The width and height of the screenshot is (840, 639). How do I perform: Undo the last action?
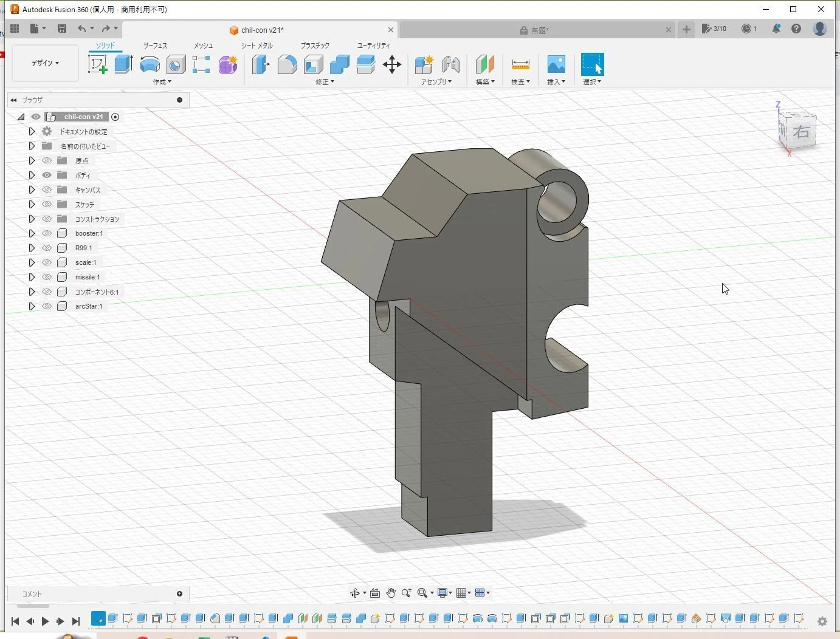tap(81, 29)
